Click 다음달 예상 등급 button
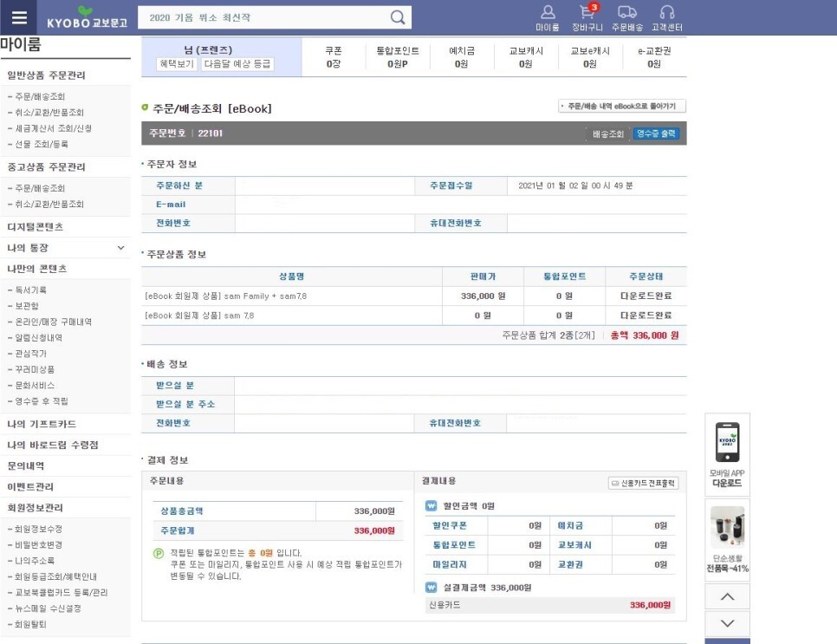 pos(237,64)
